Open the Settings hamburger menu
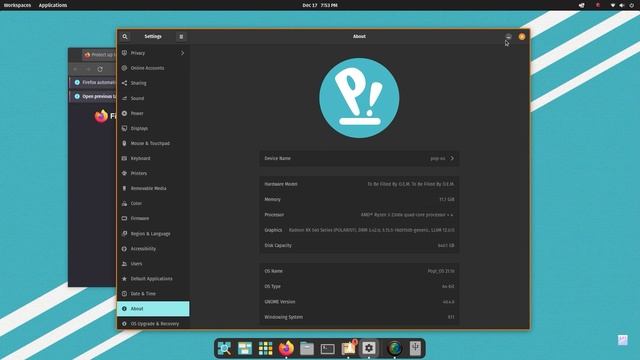 click(x=181, y=37)
